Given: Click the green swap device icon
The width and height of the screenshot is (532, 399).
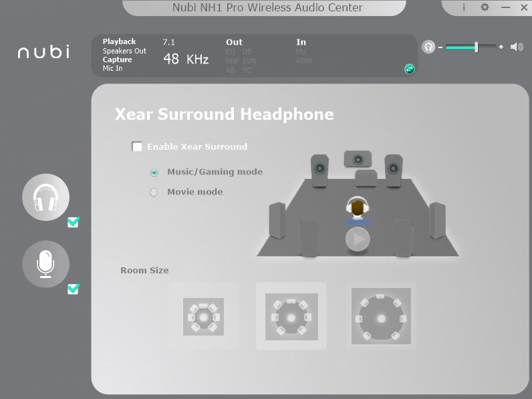Looking at the screenshot, I should pos(410,70).
